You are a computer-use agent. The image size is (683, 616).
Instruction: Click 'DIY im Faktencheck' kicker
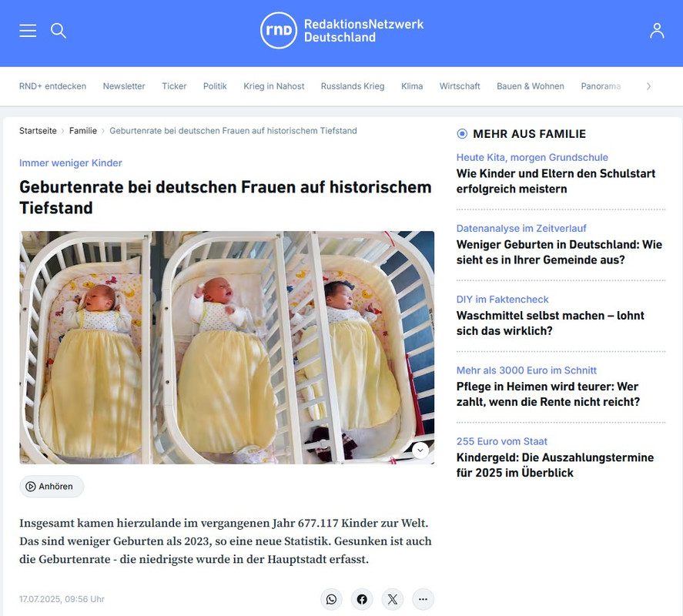(503, 300)
